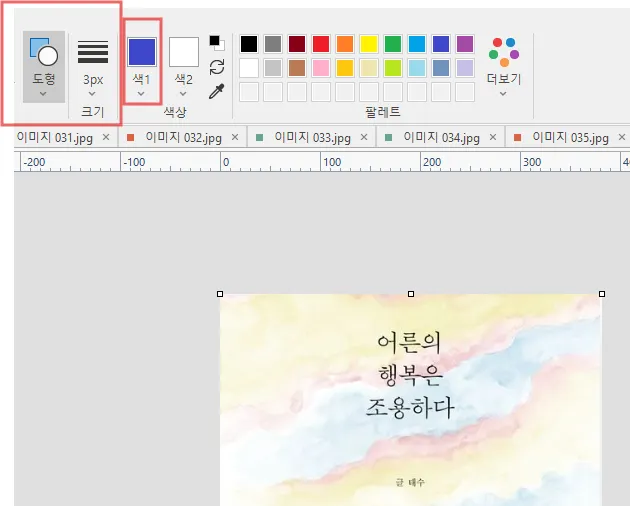Image resolution: width=630 pixels, height=506 pixels.
Task: Switch to the 이미지 031.jpg tab
Action: 55,138
